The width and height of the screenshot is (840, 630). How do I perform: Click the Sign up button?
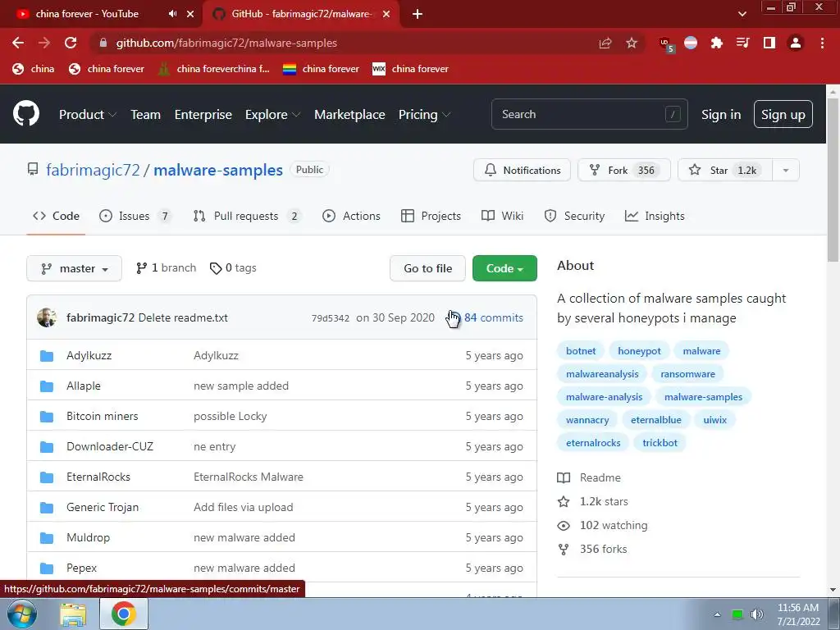tap(783, 114)
